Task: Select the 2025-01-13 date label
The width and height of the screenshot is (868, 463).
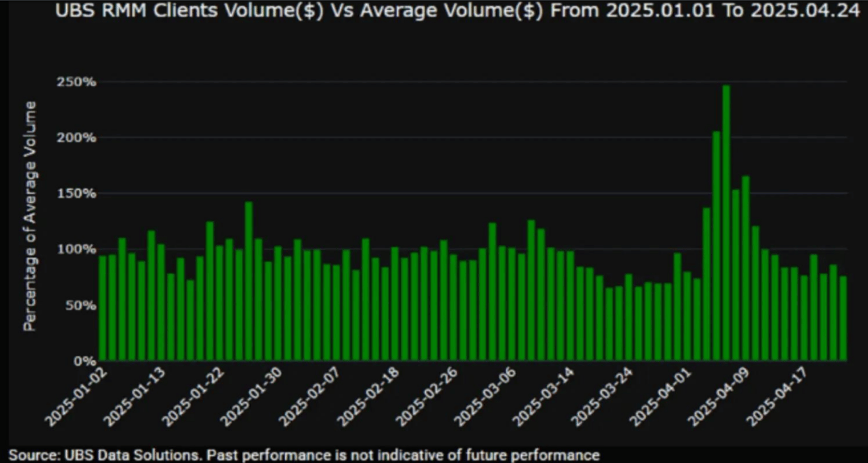Action: (x=136, y=399)
